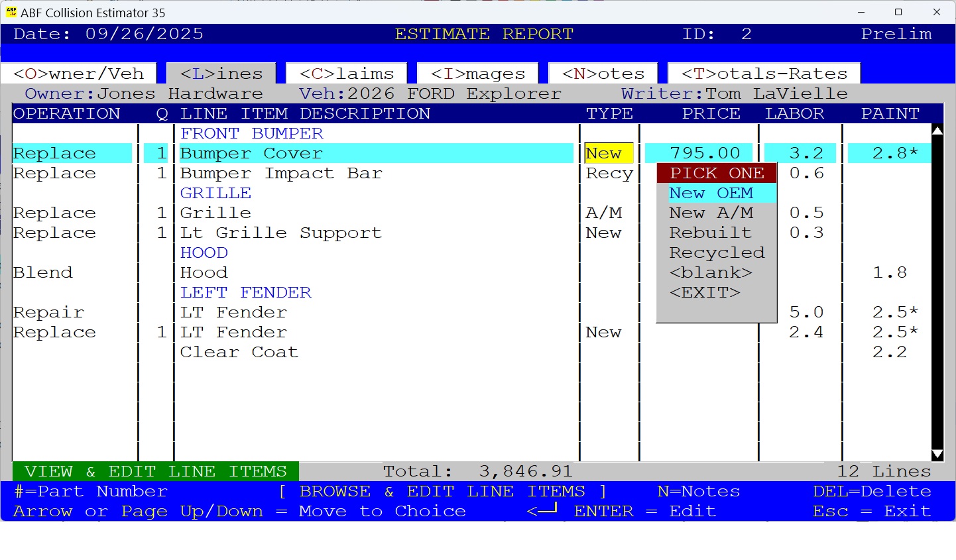956x560 pixels.
Task: Select the <L>ines tab
Action: pyautogui.click(x=220, y=73)
